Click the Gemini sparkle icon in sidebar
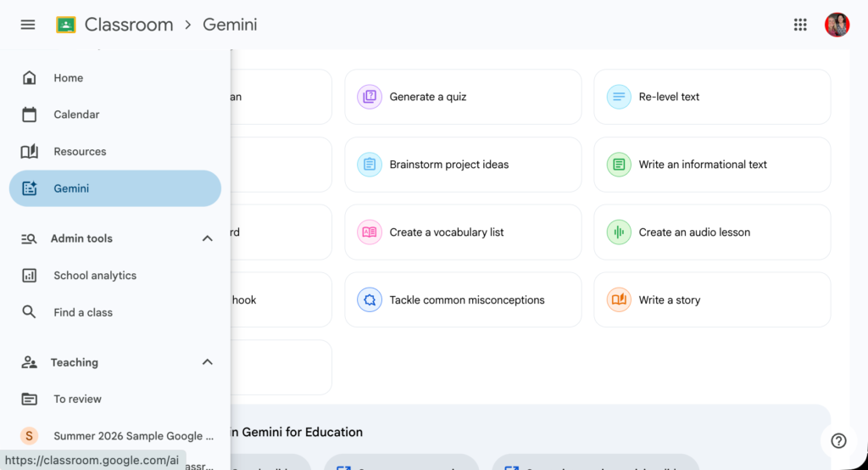 tap(30, 188)
